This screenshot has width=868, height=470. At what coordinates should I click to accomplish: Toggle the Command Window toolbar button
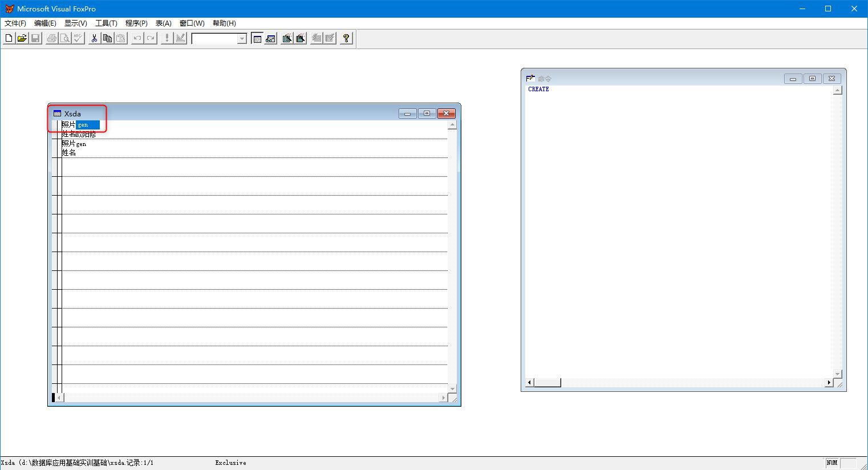point(257,38)
